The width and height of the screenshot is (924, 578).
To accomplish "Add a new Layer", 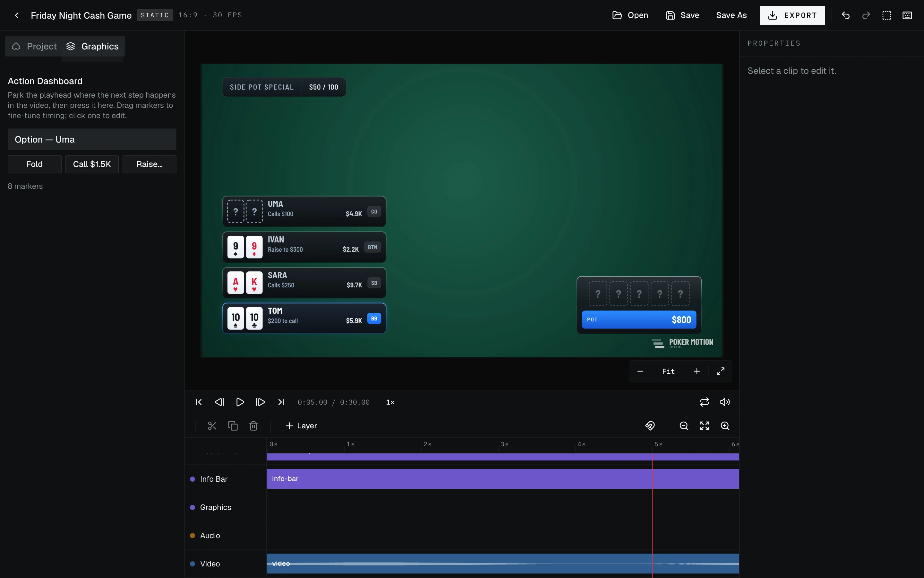I will (301, 426).
